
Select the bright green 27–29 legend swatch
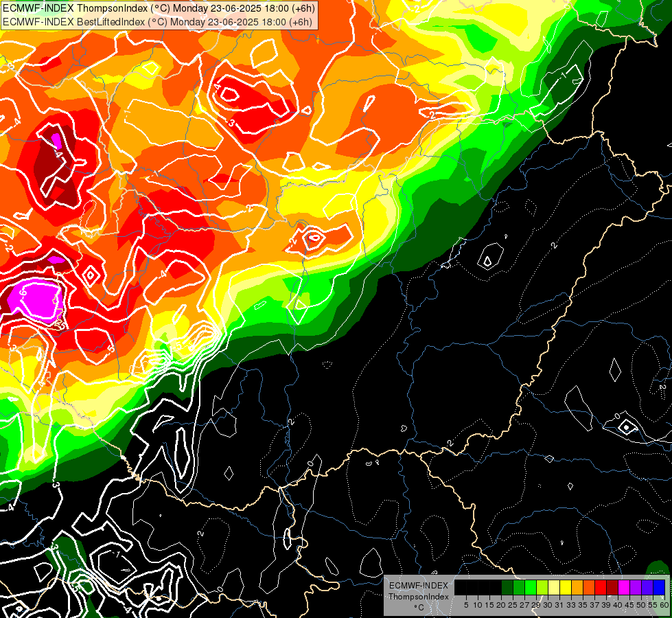(x=531, y=587)
